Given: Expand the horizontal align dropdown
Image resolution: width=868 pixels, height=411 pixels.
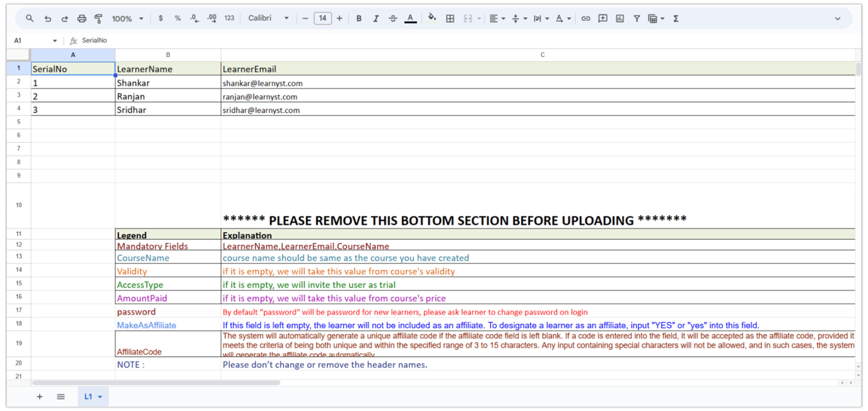Looking at the screenshot, I should coord(497,18).
